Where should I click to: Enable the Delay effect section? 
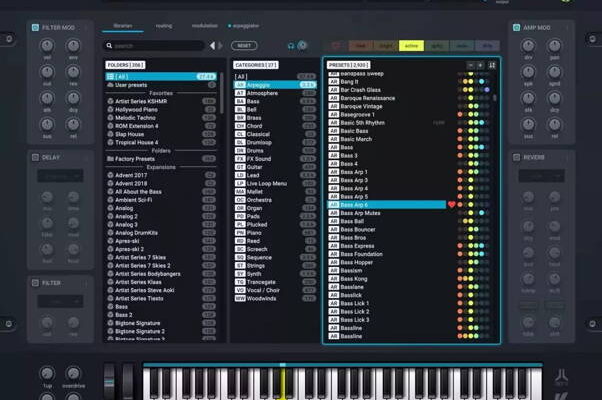(x=36, y=157)
